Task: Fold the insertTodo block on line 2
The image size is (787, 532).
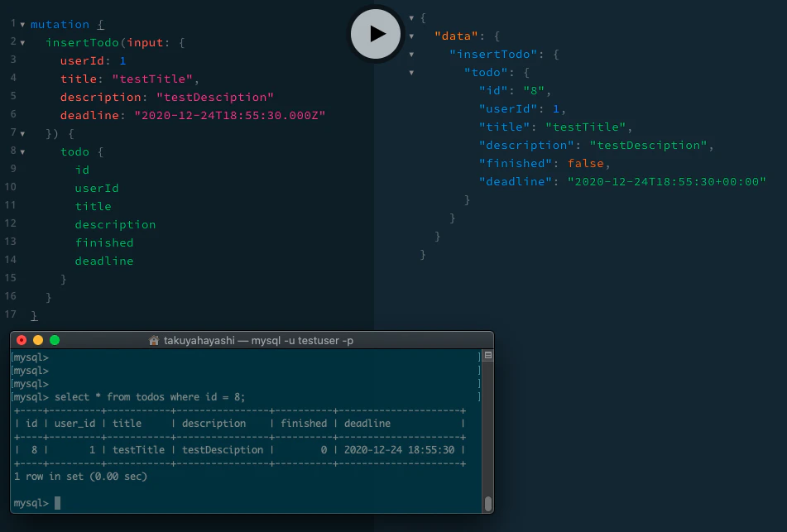Action: tap(22, 43)
